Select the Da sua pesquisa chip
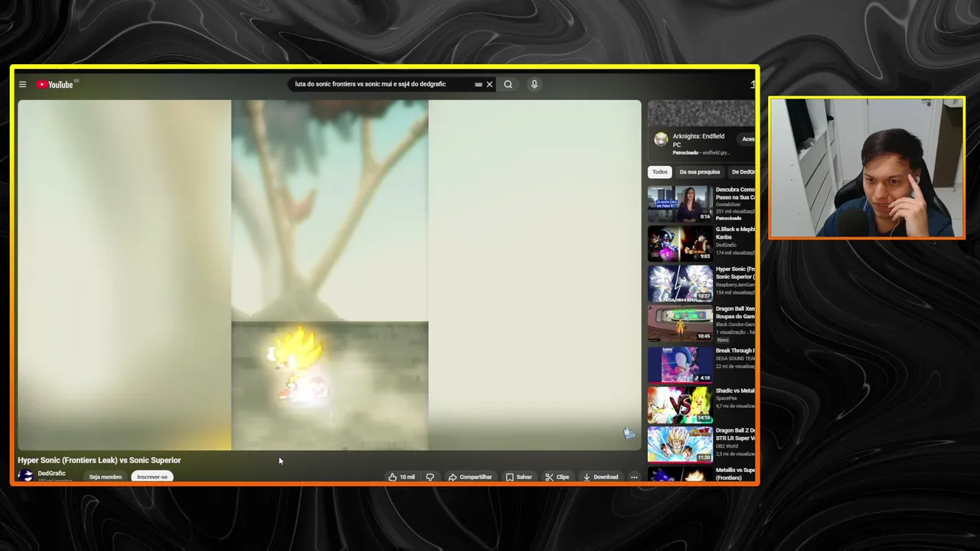Viewport: 980px width, 551px height. click(699, 172)
